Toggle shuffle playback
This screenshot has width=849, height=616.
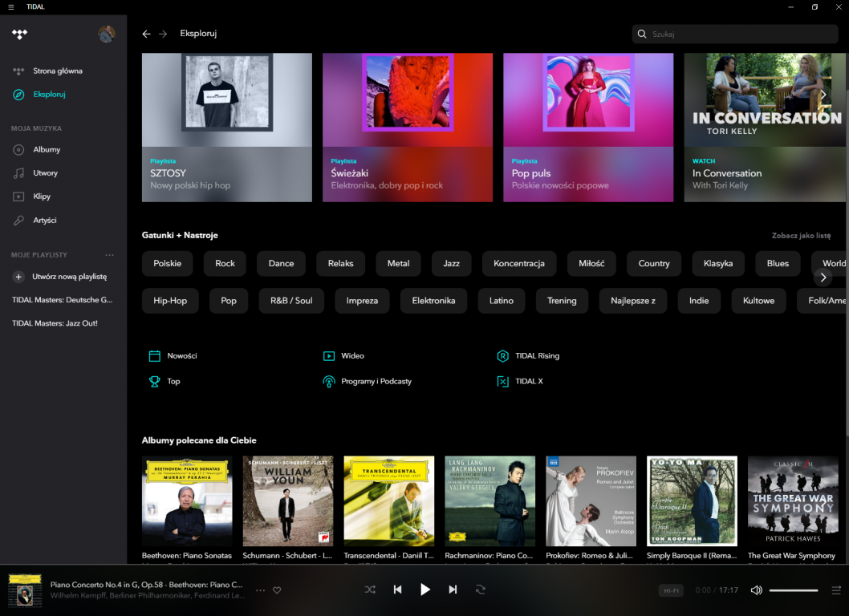tap(370, 590)
